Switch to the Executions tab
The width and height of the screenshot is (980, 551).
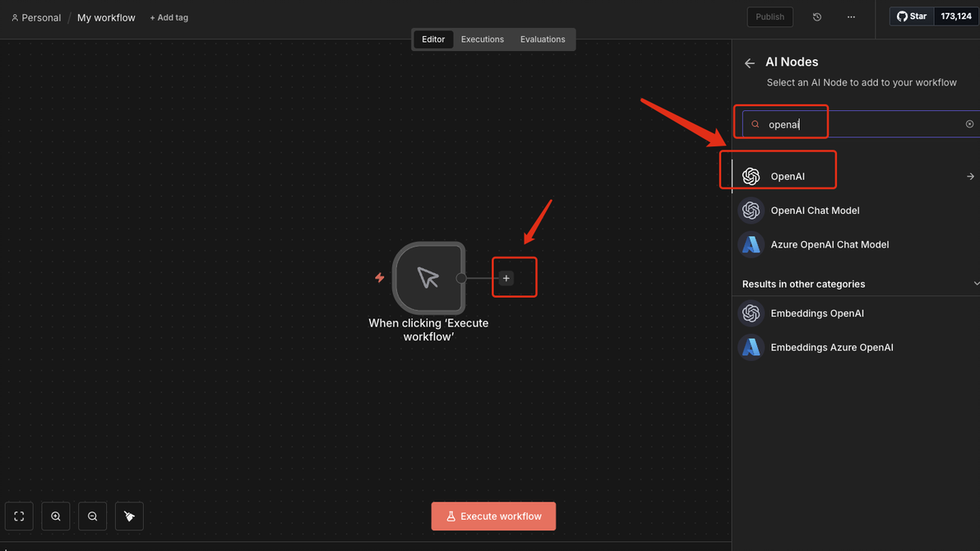[482, 39]
